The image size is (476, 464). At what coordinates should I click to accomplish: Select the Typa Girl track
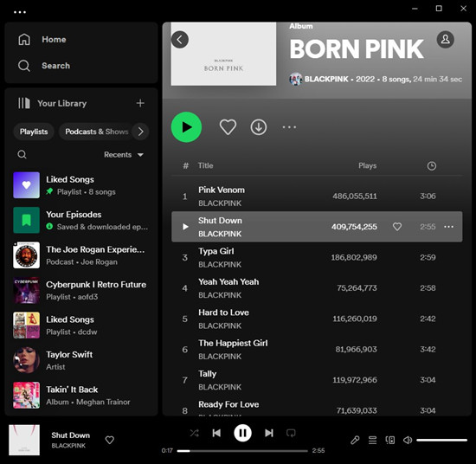317,257
